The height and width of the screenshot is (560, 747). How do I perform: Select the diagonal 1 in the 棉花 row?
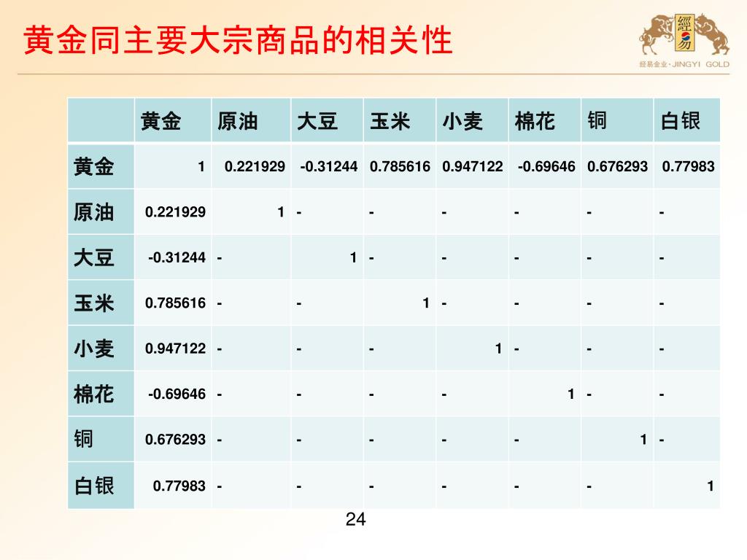point(571,394)
